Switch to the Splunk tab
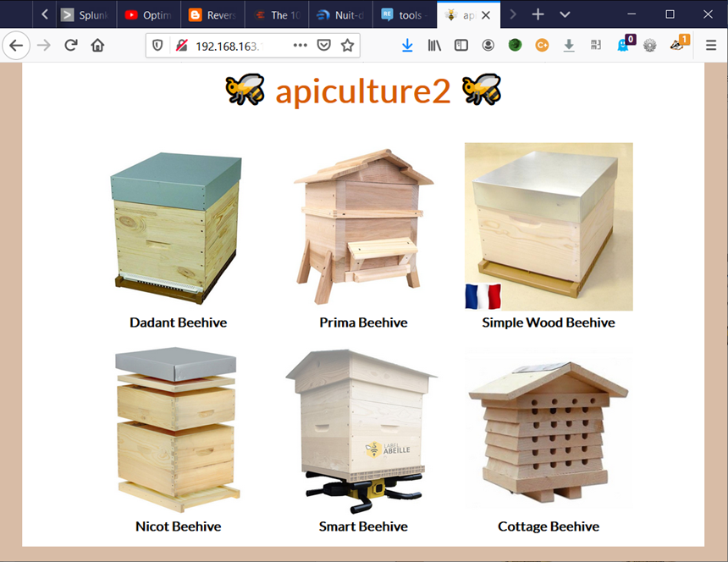The height and width of the screenshot is (562, 728). (85, 15)
